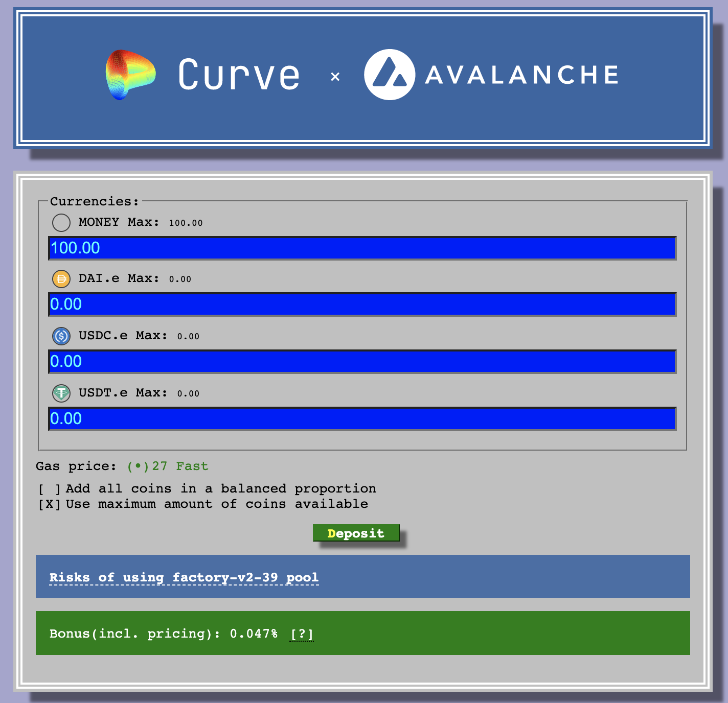The height and width of the screenshot is (703, 728).
Task: Click the USDC.e token icon
Action: [x=61, y=336]
